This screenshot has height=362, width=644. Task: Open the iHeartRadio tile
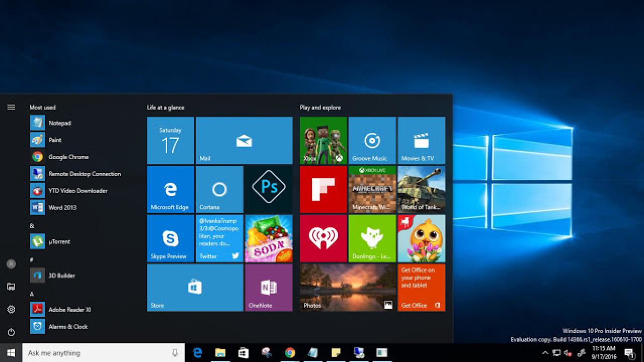[x=323, y=238]
